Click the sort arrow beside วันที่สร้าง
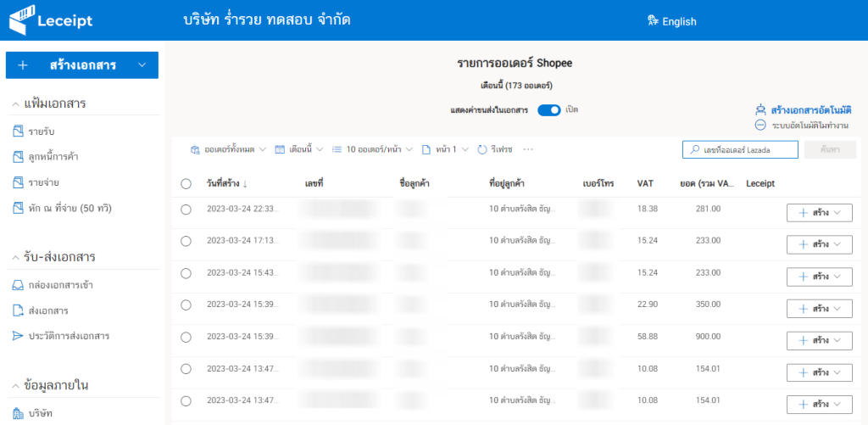Screen dimensions: 868x425 click(245, 183)
